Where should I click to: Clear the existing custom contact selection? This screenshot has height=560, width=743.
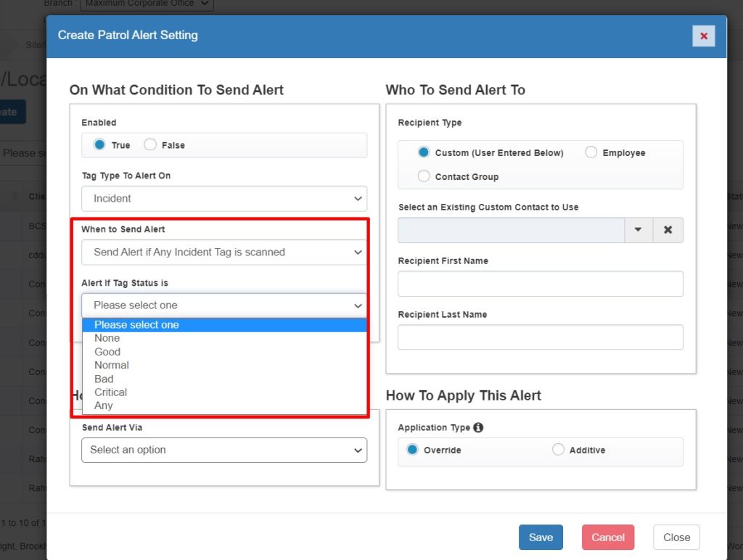[x=668, y=230]
